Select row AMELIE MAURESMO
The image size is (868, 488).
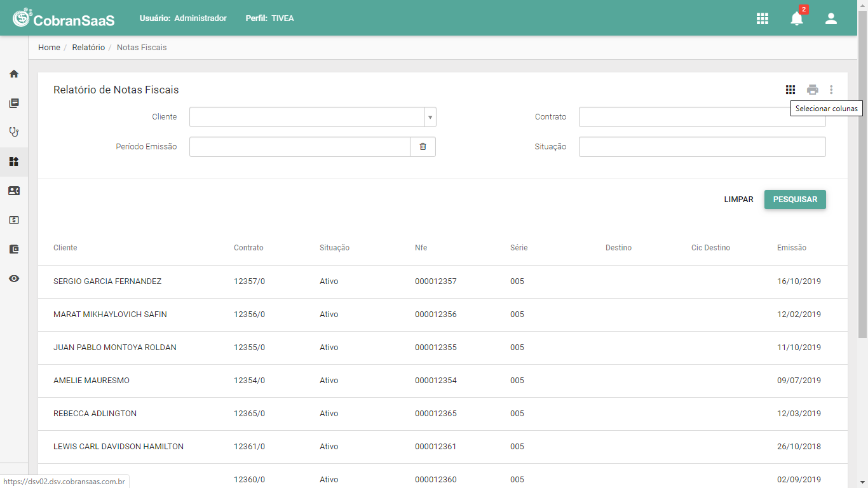click(443, 381)
